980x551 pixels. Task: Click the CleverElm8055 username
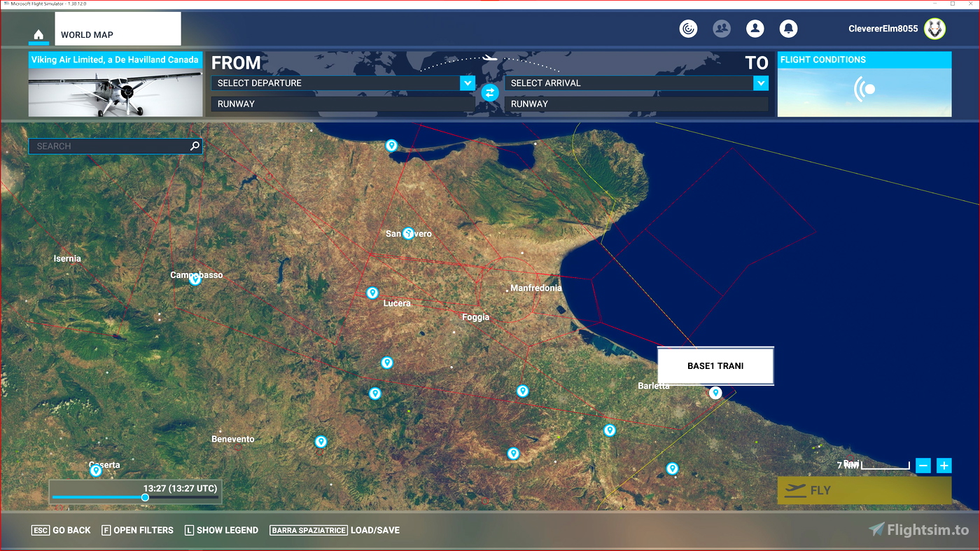point(883,29)
